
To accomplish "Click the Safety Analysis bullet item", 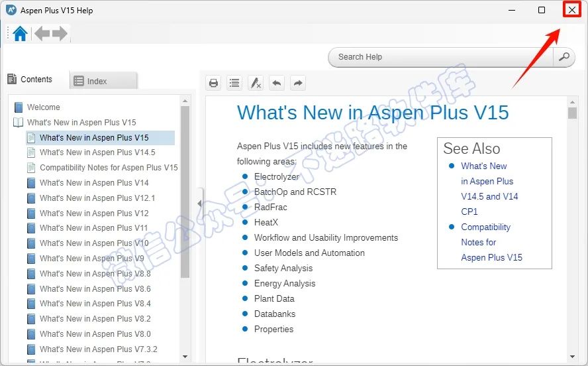I will click(x=283, y=268).
